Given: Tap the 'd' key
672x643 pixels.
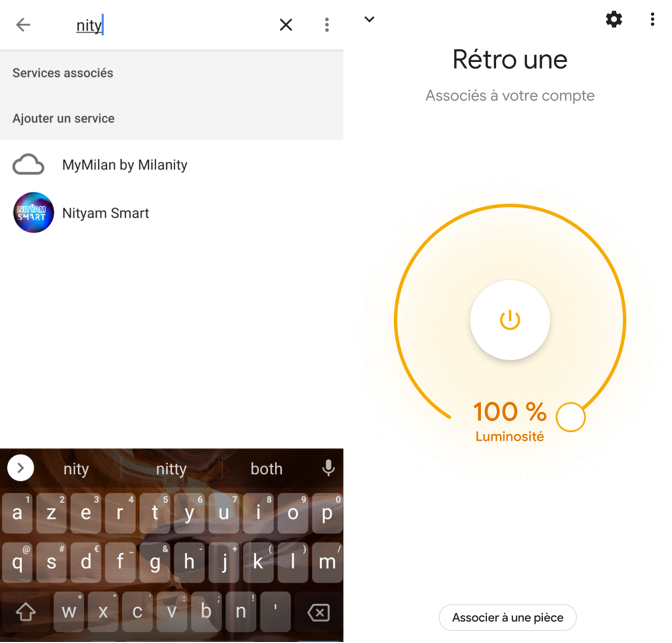Looking at the screenshot, I should click(x=86, y=563).
